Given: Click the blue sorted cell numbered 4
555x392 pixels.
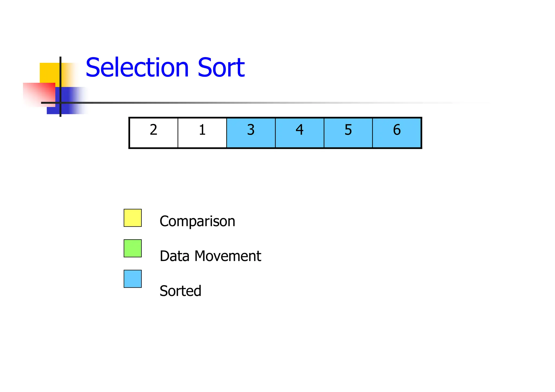Looking at the screenshot, I should [x=299, y=133].
